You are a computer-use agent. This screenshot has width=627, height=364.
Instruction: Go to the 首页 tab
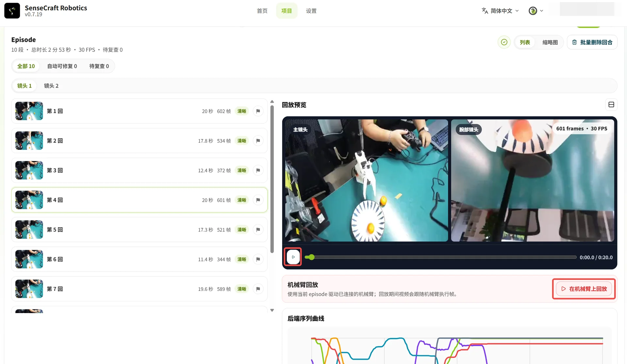coord(262,11)
